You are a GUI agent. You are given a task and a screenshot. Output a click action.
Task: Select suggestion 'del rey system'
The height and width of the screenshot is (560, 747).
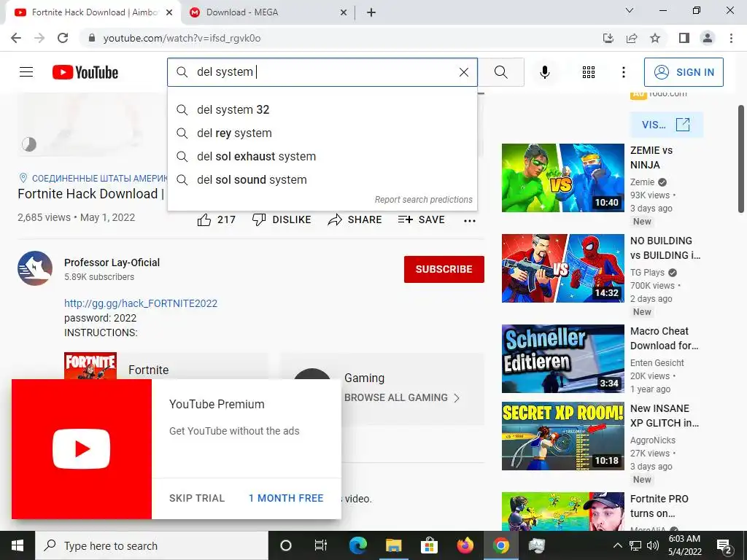pyautogui.click(x=322, y=133)
